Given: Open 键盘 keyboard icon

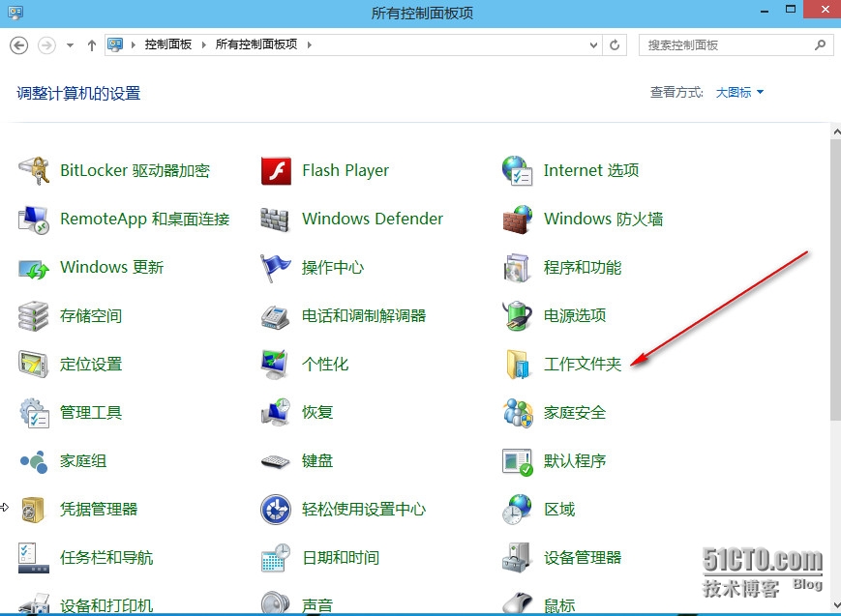Looking at the screenshot, I should (276, 461).
